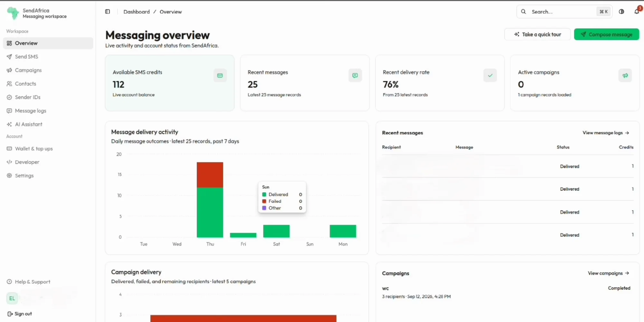The image size is (644, 322).
Task: Click the AI Assistant sparkle icon
Action: [9, 124]
